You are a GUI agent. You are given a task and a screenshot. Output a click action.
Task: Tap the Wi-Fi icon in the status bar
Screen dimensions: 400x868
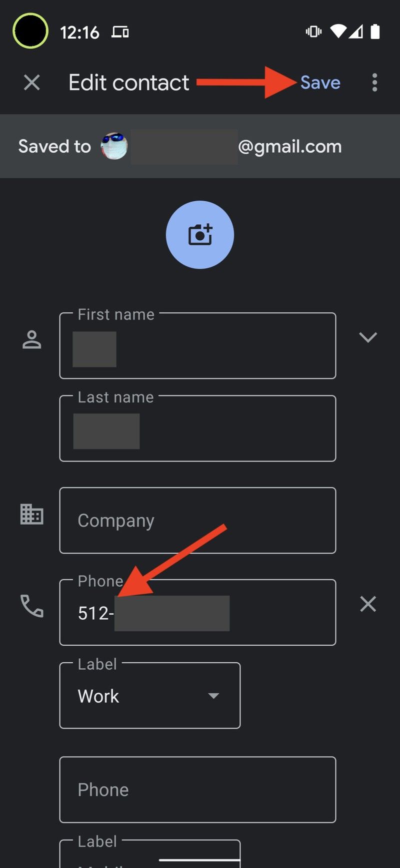click(x=338, y=31)
